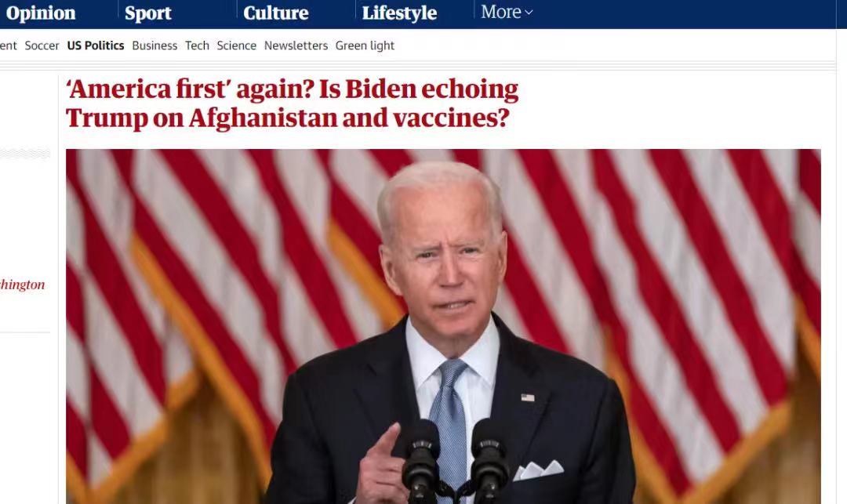Click the partially visible Washington byline link
Viewport: 847px width, 504px height.
(22, 285)
